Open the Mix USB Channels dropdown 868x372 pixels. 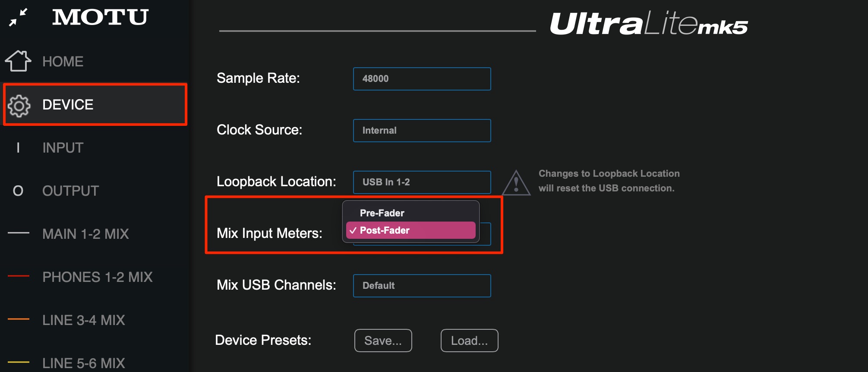pos(422,286)
